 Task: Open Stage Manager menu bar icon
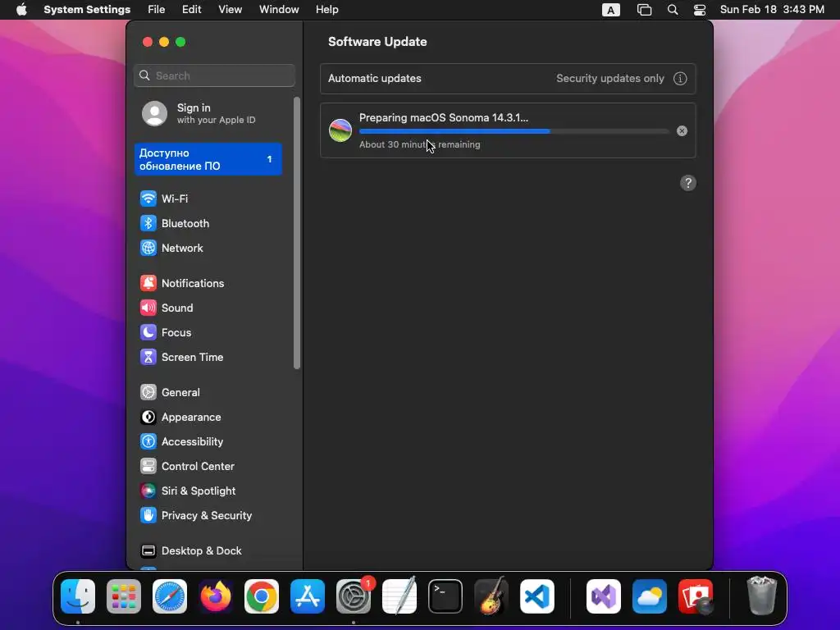[644, 10]
